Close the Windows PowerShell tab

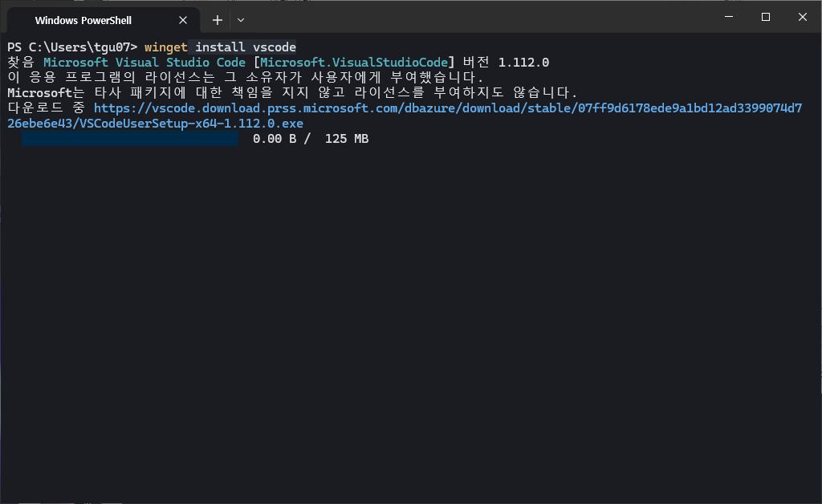[183, 20]
